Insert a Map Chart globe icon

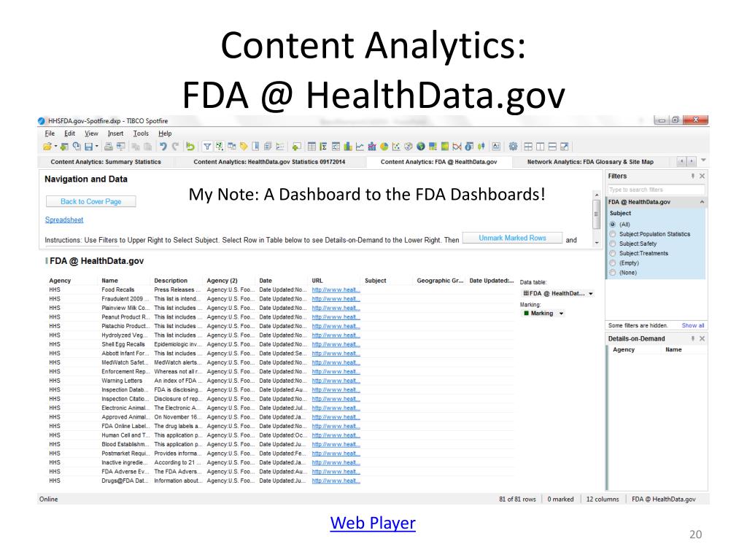click(x=421, y=147)
